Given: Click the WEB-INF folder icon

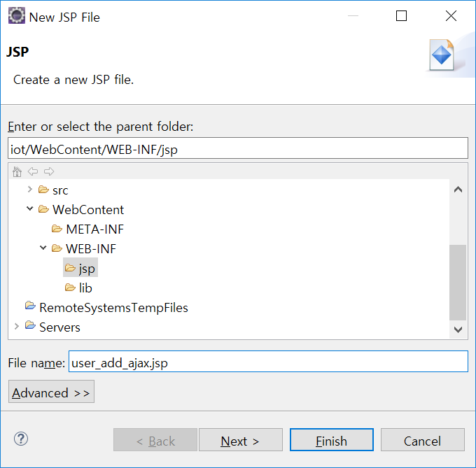Looking at the screenshot, I should (57, 248).
